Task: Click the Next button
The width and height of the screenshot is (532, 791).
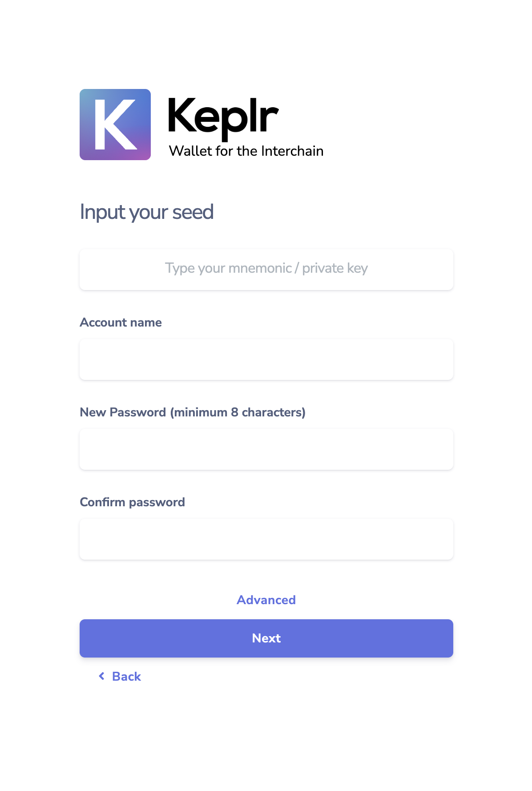Action: pyautogui.click(x=266, y=638)
